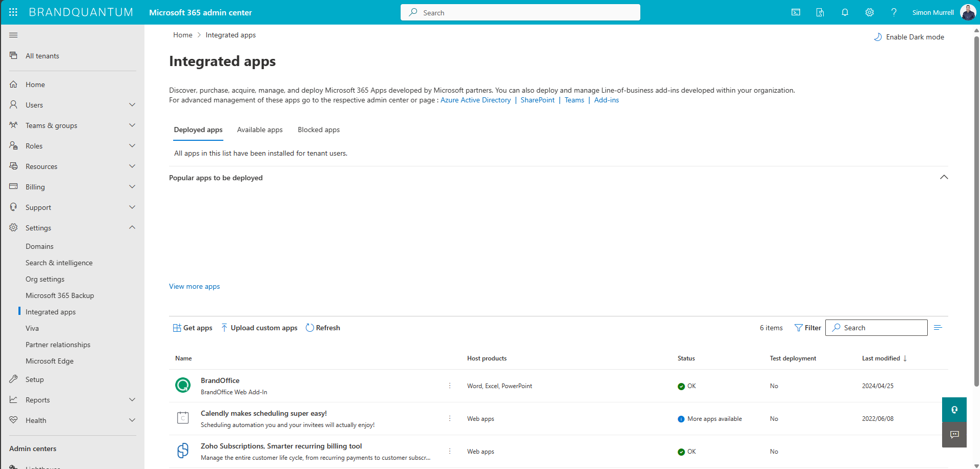Open Org settings in sidebar
980x469 pixels.
tap(45, 279)
